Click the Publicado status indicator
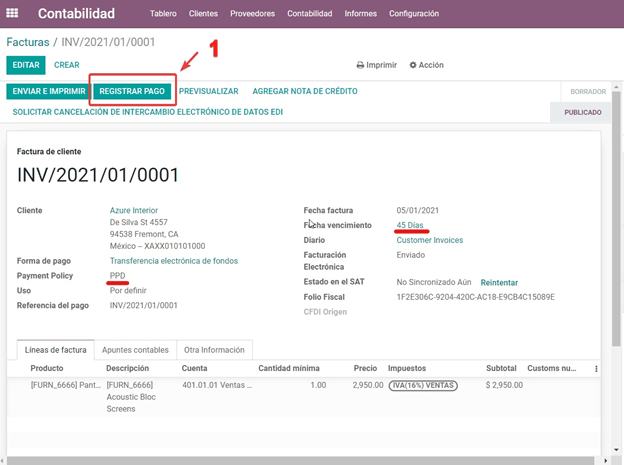The height and width of the screenshot is (465, 624). (583, 113)
